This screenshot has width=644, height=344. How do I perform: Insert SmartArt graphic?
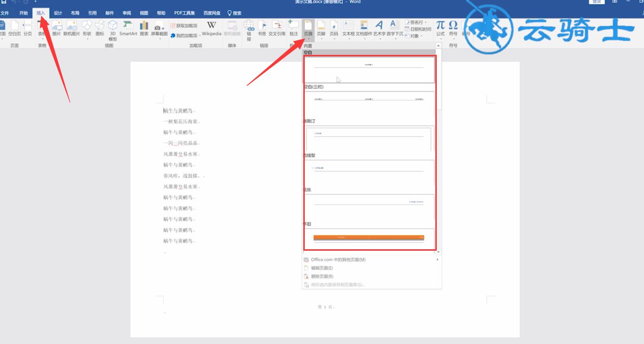[128, 29]
